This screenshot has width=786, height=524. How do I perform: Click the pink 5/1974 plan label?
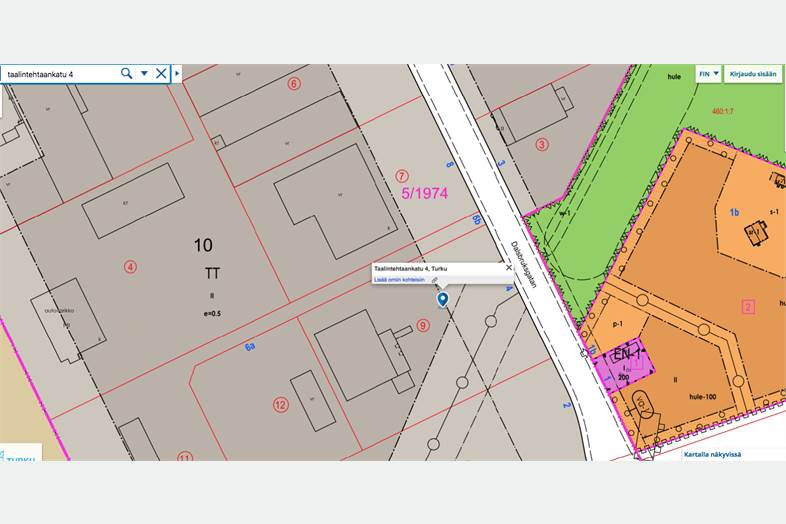pos(426,194)
